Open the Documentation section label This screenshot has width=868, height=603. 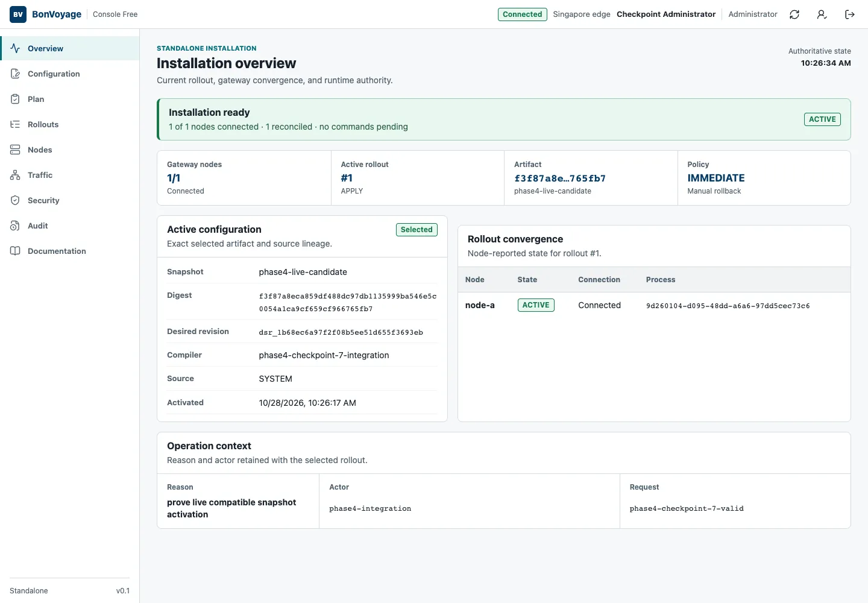[x=57, y=251]
